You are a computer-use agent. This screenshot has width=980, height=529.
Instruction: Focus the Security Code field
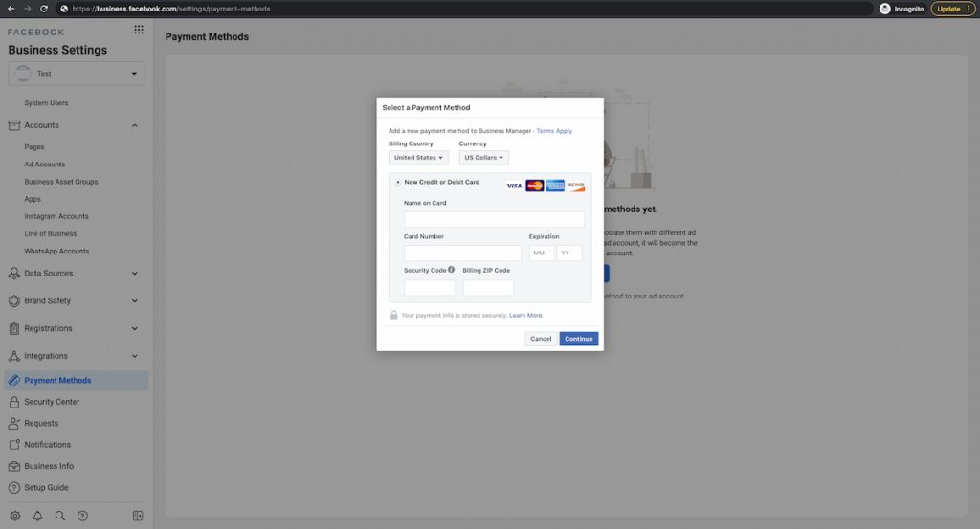point(430,287)
